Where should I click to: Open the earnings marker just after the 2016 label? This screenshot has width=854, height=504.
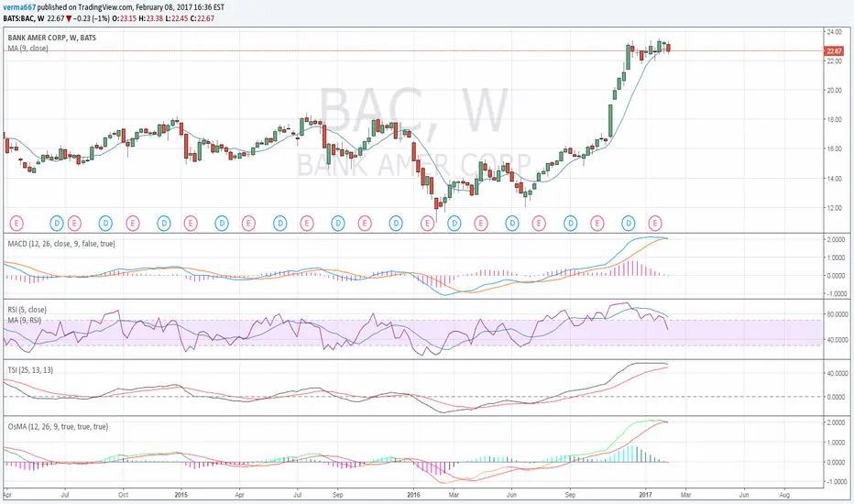[428, 223]
